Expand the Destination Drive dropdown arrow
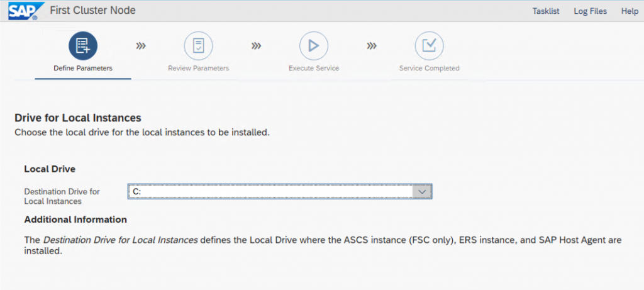 422,191
